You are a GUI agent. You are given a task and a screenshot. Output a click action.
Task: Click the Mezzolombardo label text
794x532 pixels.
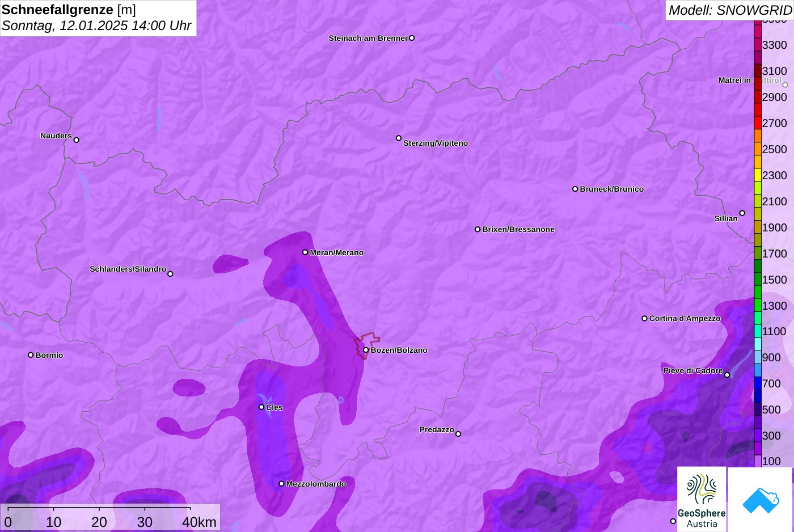click(x=316, y=484)
